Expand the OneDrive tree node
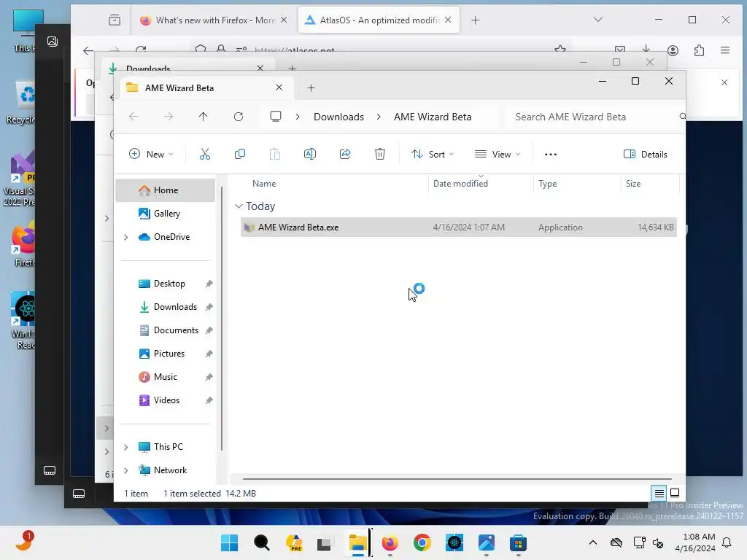The height and width of the screenshot is (560, 747). (x=126, y=237)
